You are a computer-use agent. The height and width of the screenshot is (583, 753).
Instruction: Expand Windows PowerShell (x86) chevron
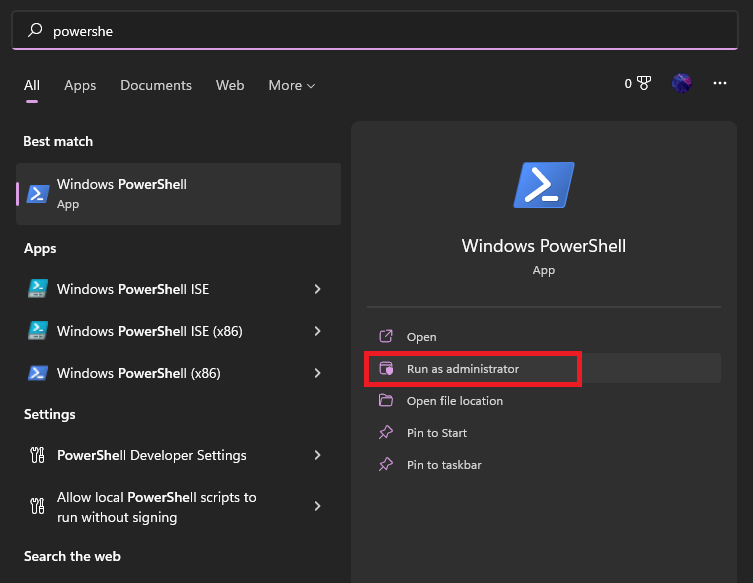click(x=317, y=373)
